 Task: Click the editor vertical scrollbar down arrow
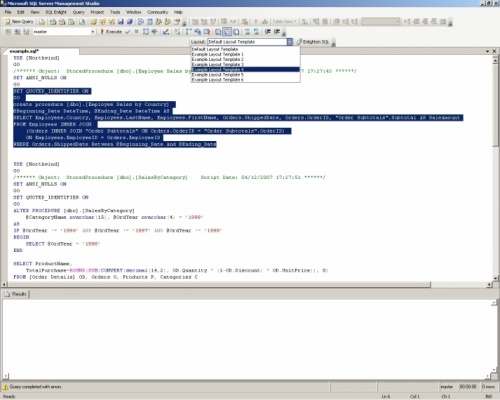[x=495, y=278]
